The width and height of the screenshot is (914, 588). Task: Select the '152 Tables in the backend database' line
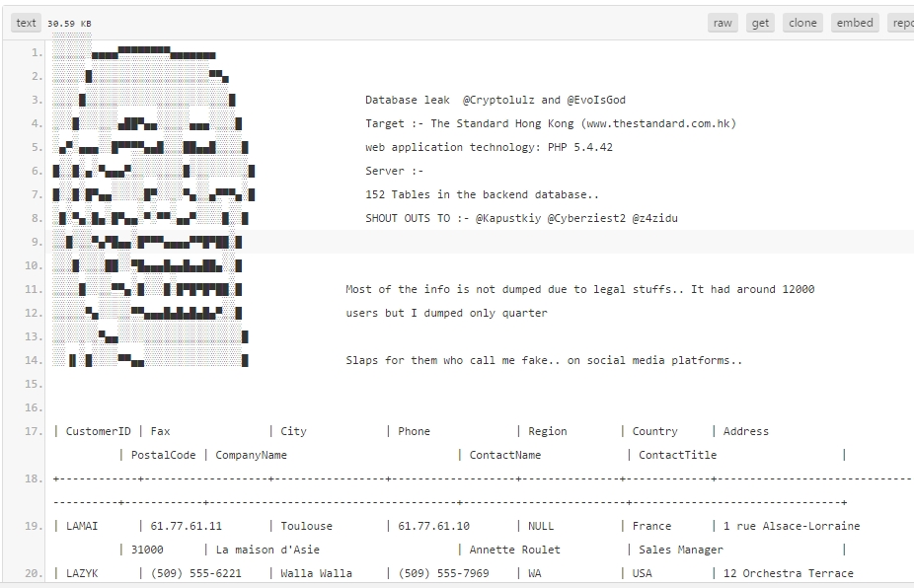[482, 194]
